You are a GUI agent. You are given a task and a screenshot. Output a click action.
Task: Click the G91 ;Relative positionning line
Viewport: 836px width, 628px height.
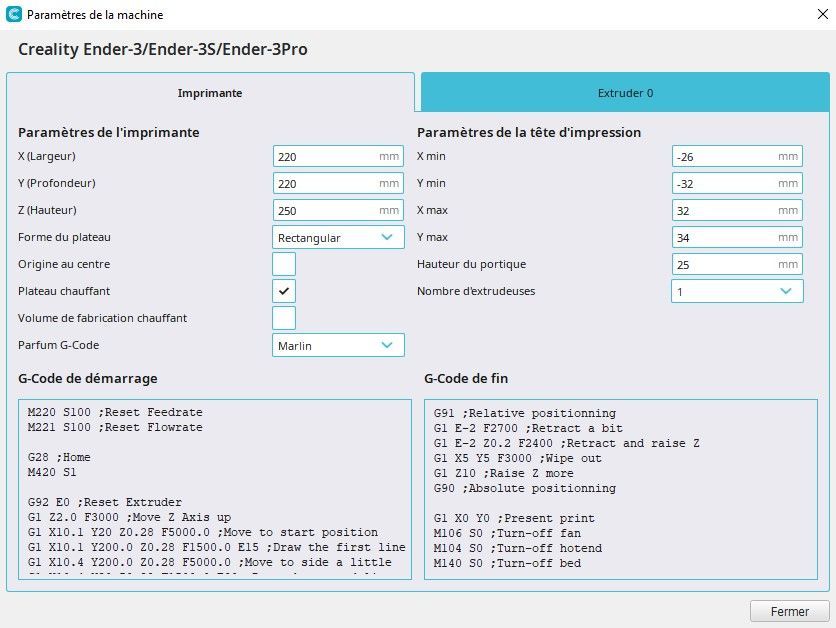525,413
